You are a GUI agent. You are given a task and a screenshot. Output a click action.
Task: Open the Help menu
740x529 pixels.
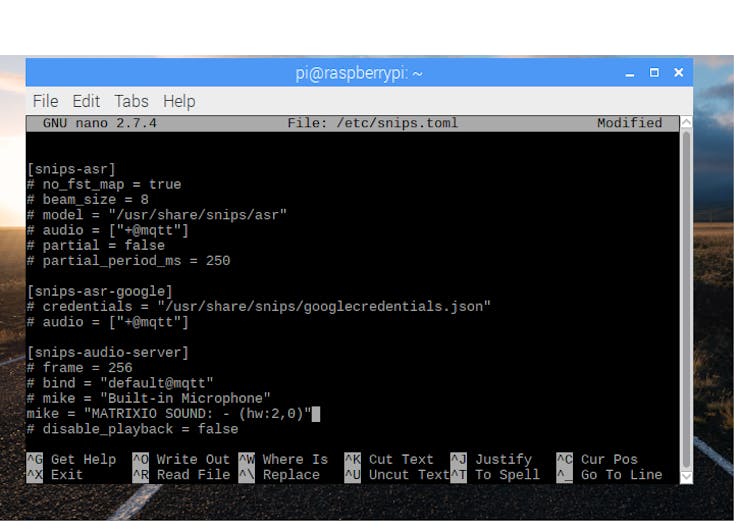point(179,101)
